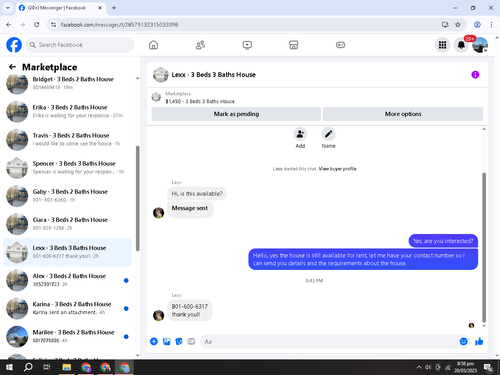Attach a photo using the image icon

pos(166,341)
